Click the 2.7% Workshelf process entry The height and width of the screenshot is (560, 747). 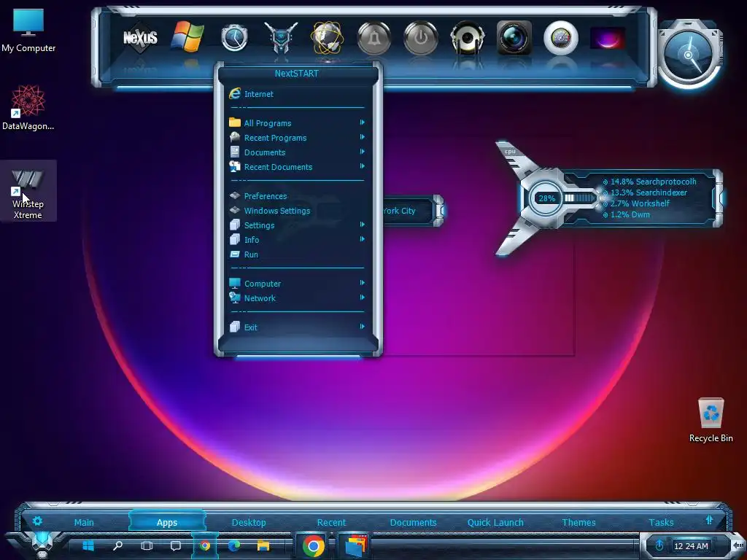click(x=636, y=203)
